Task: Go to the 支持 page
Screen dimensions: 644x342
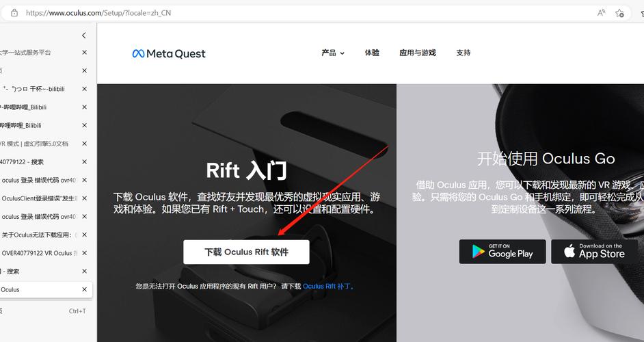Action: [x=464, y=53]
